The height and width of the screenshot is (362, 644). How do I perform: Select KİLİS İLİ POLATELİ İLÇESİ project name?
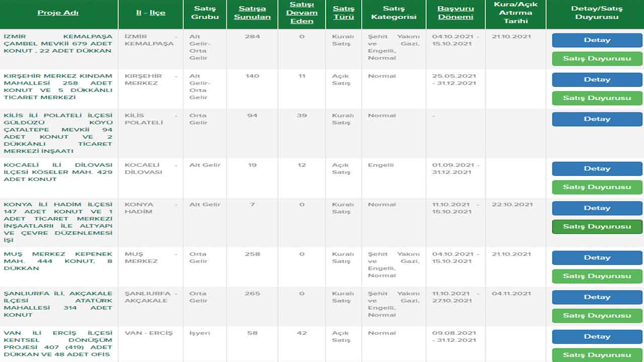58,133
